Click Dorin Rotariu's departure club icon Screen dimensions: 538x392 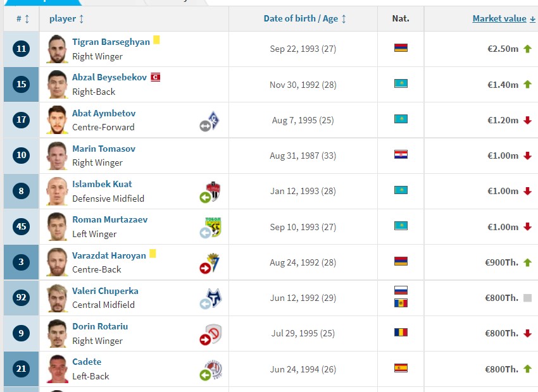[211, 334]
